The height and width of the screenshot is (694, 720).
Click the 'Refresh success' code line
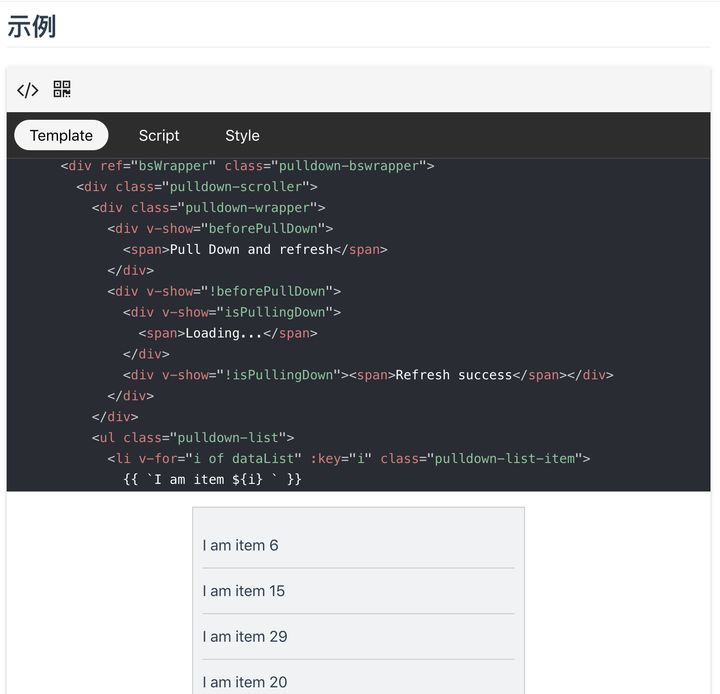point(368,375)
